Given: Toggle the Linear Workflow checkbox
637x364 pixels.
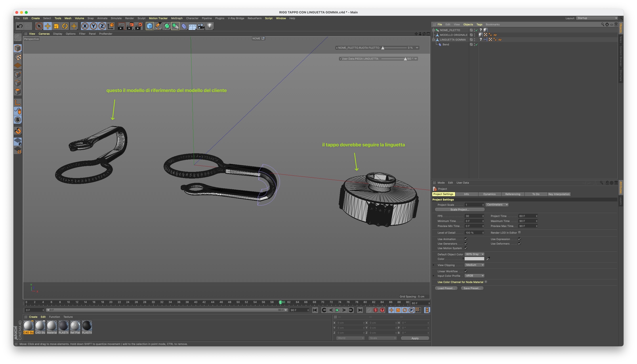Looking at the screenshot, I should tap(466, 271).
